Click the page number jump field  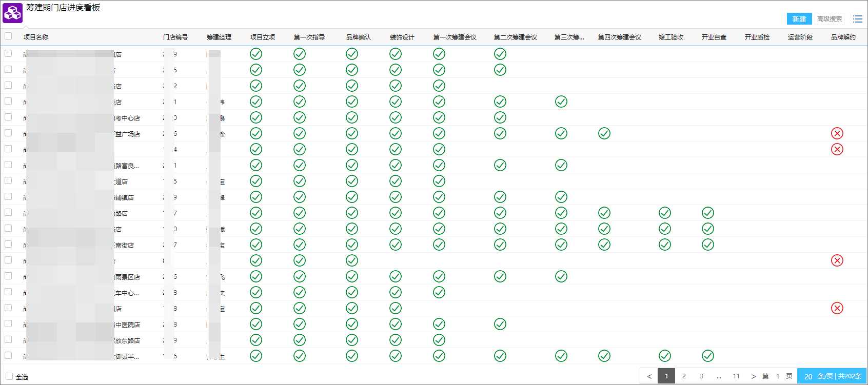(x=778, y=376)
